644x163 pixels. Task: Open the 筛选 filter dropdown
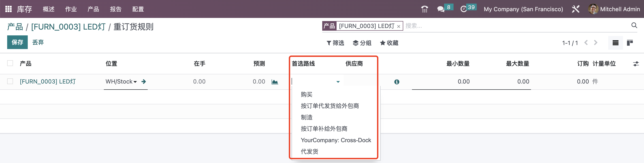335,43
